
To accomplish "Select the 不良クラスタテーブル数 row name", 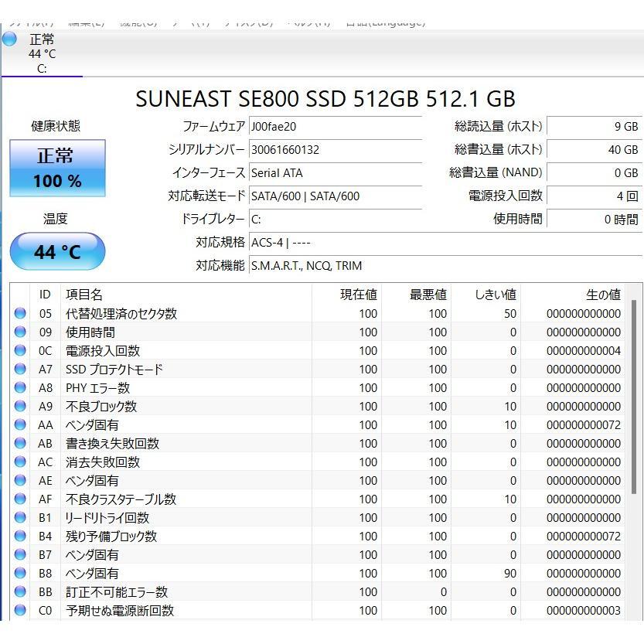I will 121,499.
